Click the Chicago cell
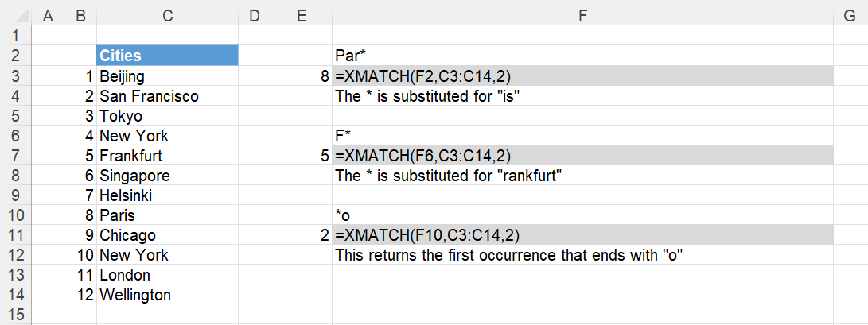The height and width of the screenshot is (325, 868). coord(167,235)
